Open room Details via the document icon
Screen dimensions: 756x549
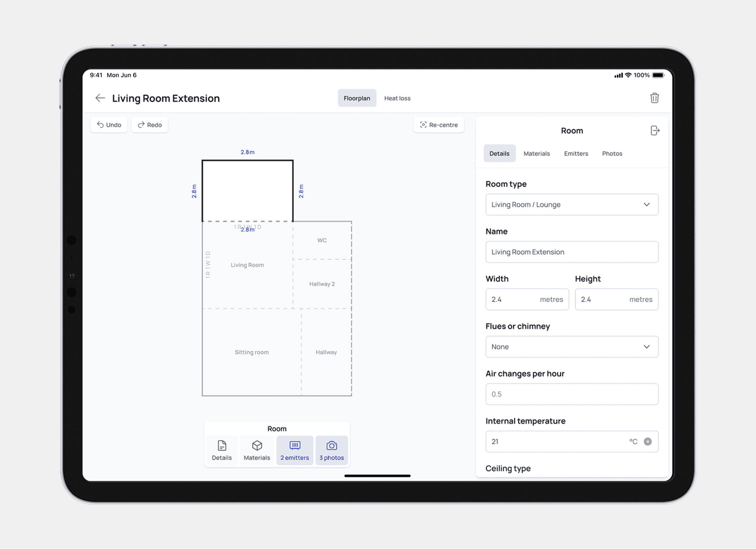pyautogui.click(x=221, y=450)
